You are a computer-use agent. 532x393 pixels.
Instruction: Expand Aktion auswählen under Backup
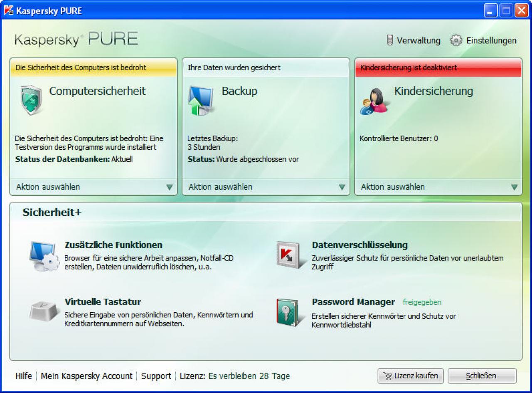[266, 187]
